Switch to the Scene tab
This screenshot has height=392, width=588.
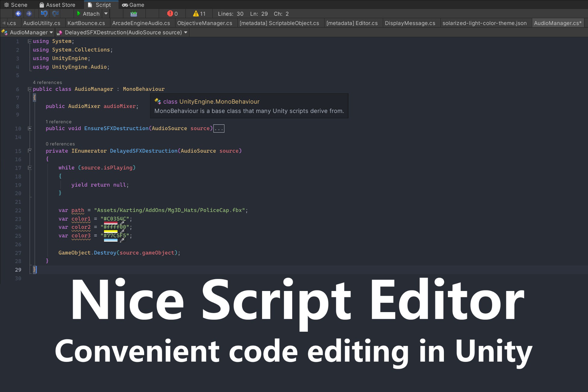coord(16,5)
